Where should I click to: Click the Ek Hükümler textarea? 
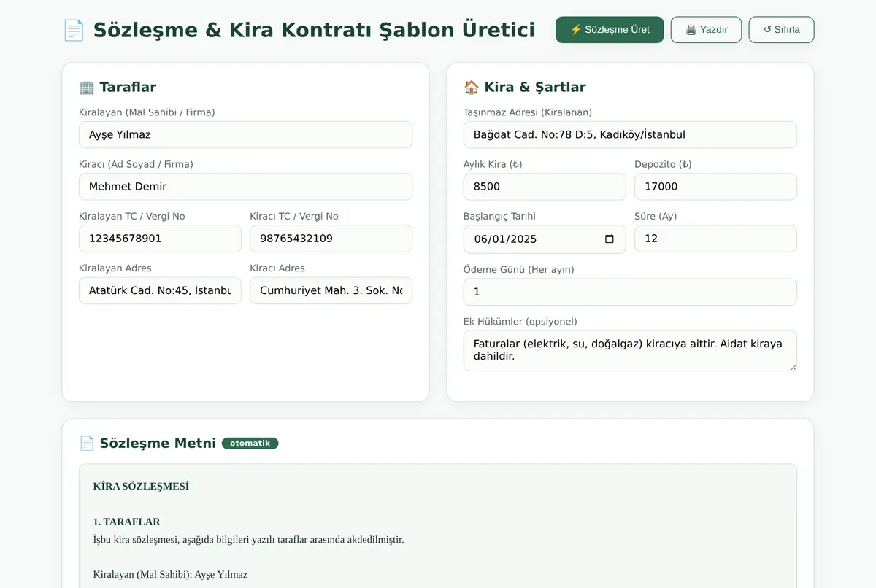pyautogui.click(x=630, y=350)
